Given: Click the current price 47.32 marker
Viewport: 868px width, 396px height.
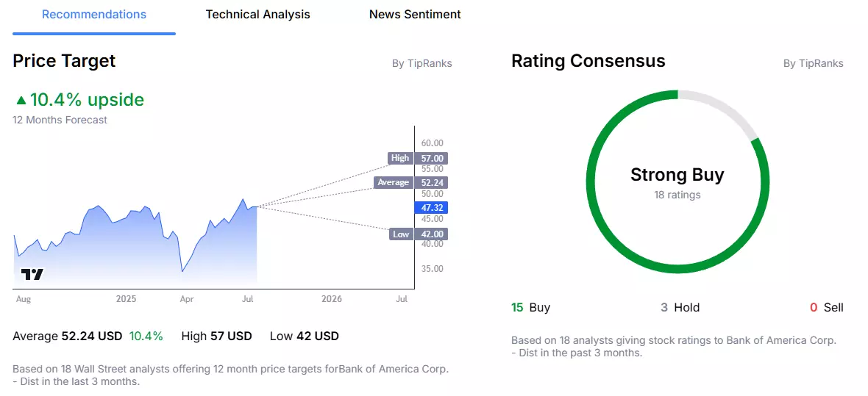Looking at the screenshot, I should 430,208.
